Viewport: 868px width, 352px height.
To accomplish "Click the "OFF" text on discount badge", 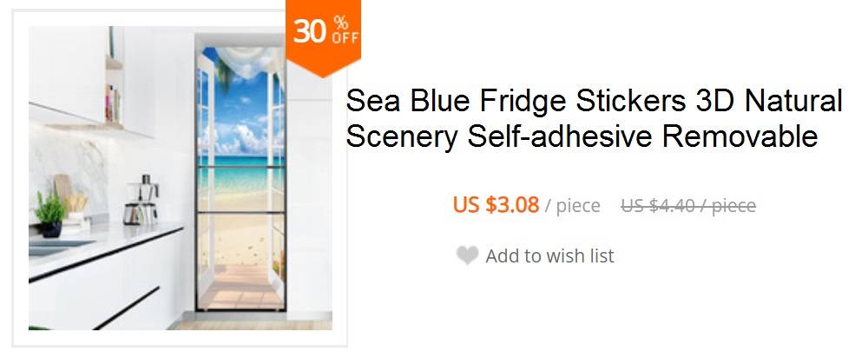I will pos(345,37).
